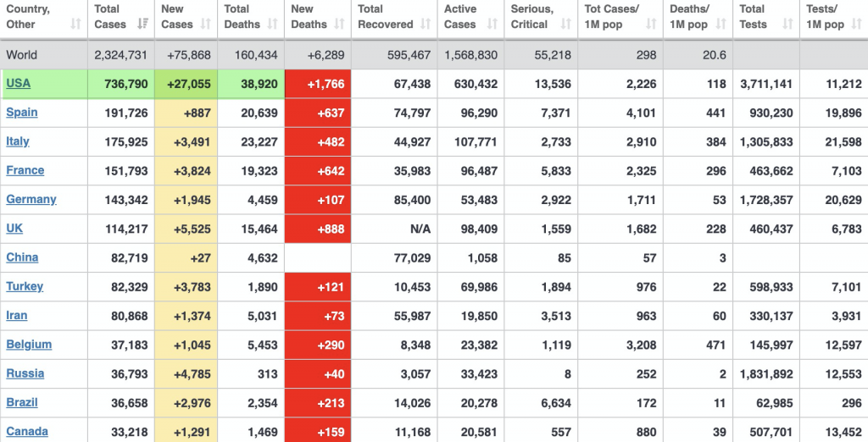Sort by Total Cases column sort icon

tap(142, 25)
